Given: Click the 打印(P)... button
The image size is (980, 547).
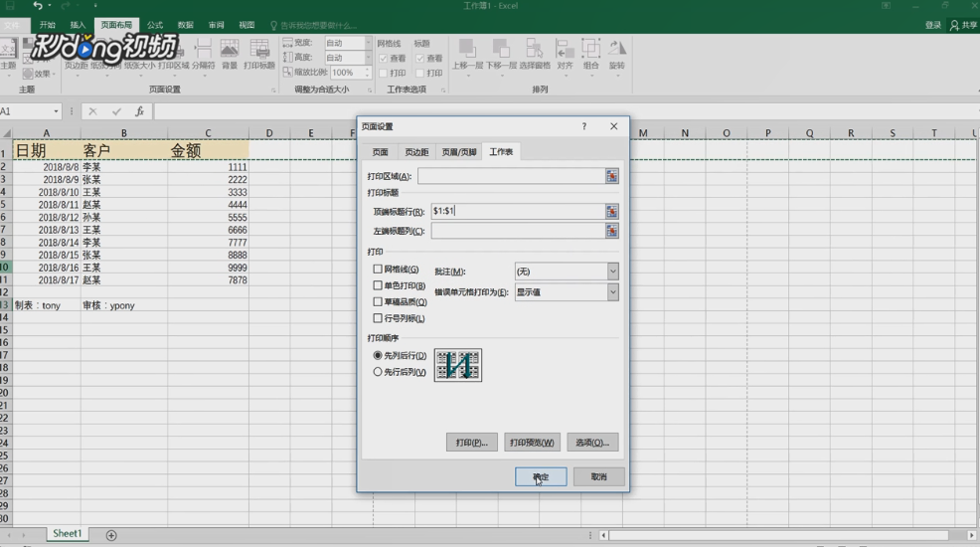Looking at the screenshot, I should [472, 443].
